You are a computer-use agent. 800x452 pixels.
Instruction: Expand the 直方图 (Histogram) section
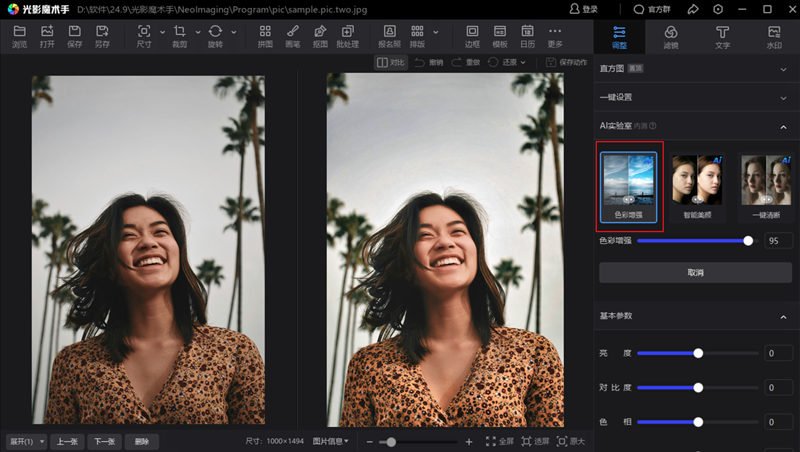pos(784,69)
